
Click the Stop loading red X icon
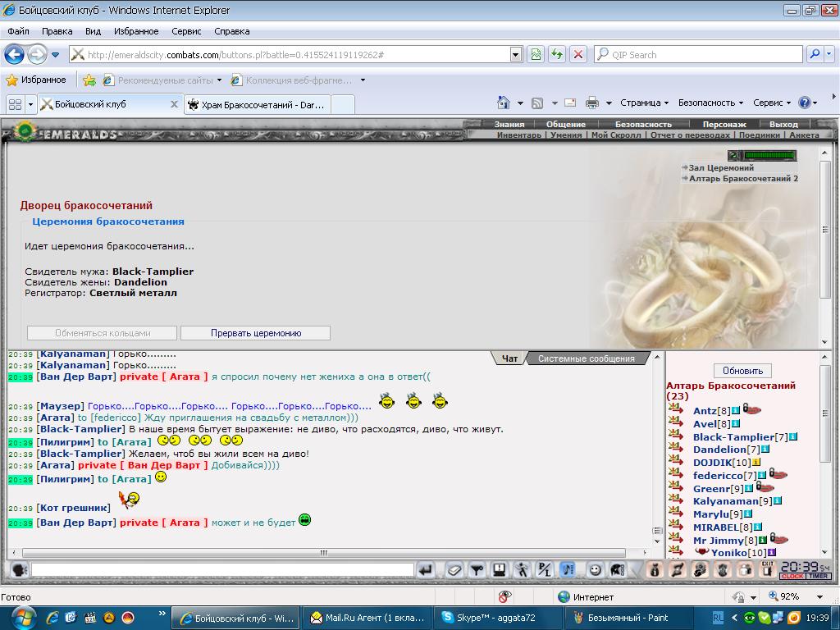pyautogui.click(x=578, y=54)
